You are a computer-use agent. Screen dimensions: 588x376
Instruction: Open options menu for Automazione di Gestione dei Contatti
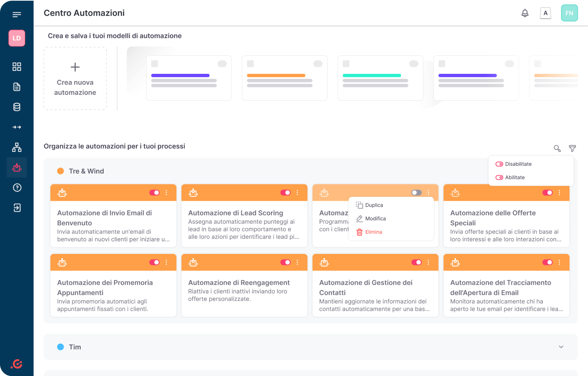pos(429,262)
